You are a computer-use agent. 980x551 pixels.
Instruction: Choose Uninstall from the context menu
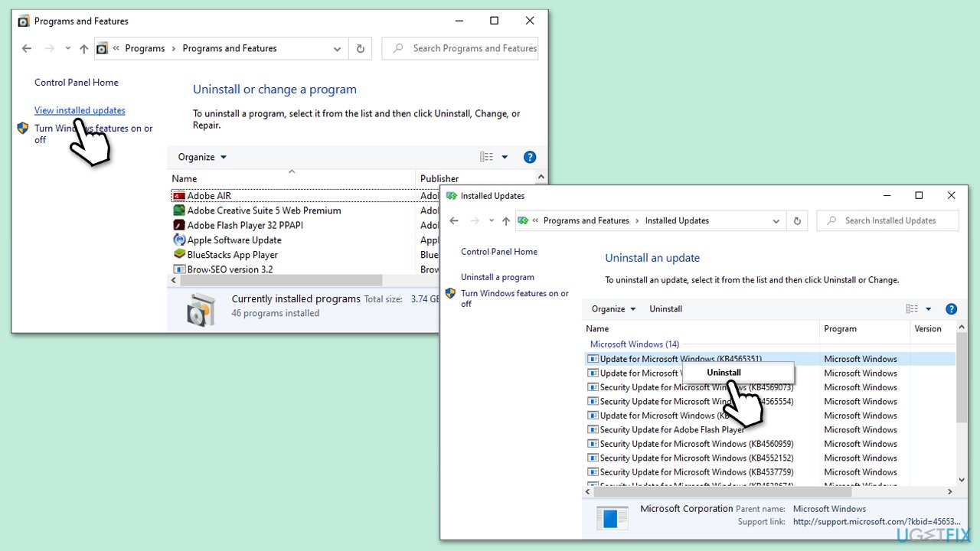tap(723, 373)
